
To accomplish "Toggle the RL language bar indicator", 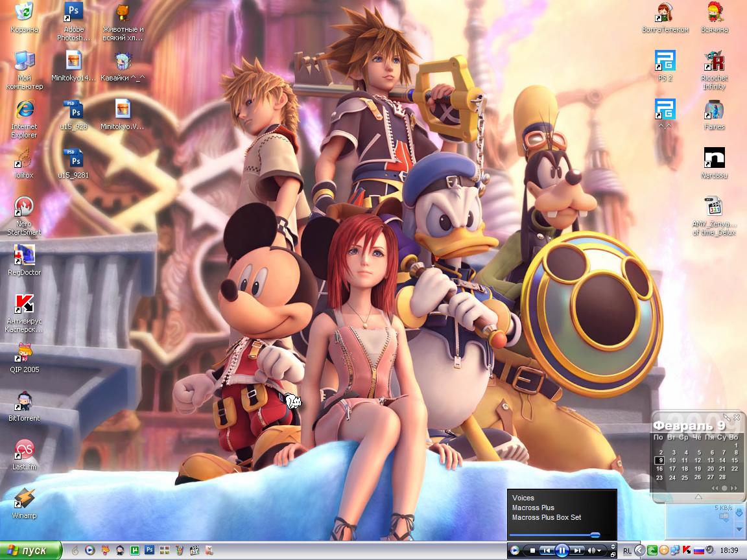I will click(x=627, y=551).
